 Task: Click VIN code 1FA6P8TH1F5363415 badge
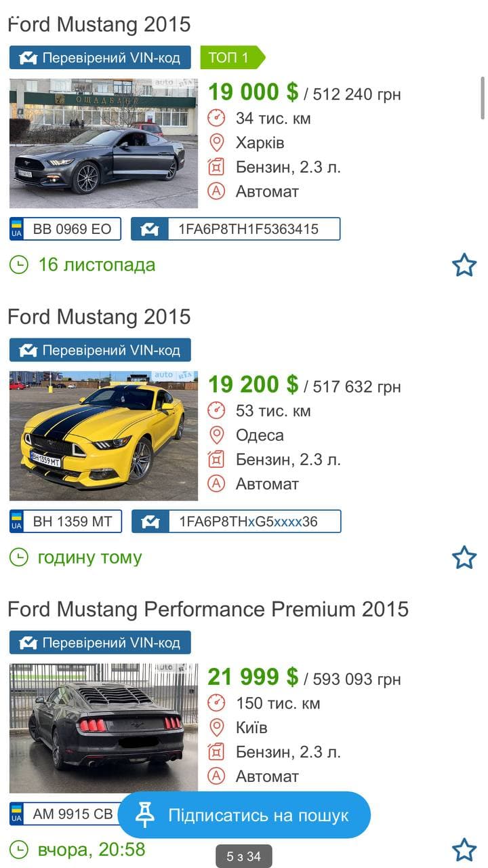click(x=236, y=229)
